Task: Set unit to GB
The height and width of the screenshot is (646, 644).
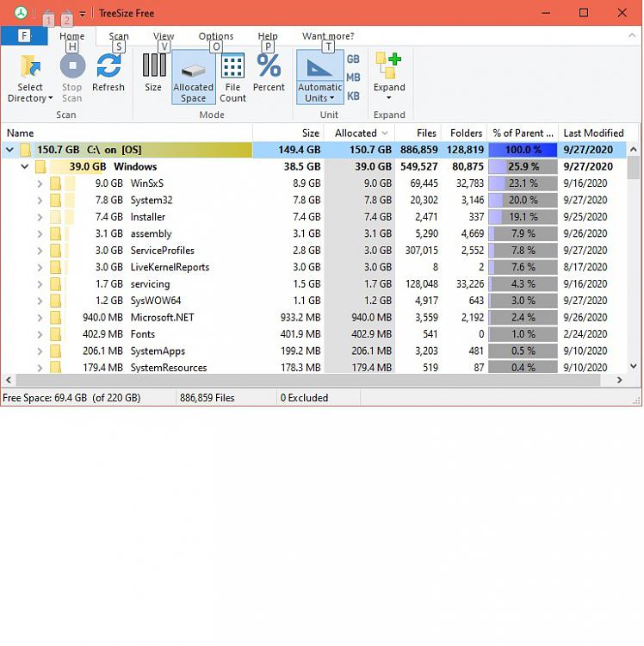Action: [x=353, y=59]
